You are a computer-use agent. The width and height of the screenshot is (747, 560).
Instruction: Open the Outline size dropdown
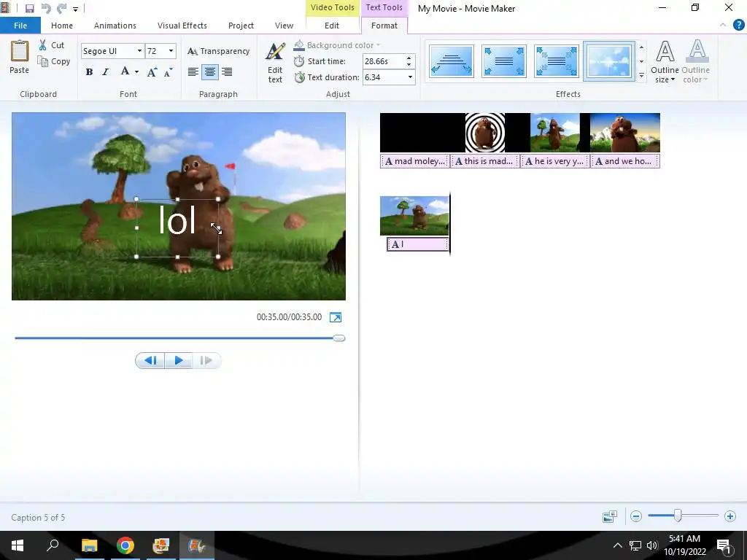pyautogui.click(x=665, y=62)
